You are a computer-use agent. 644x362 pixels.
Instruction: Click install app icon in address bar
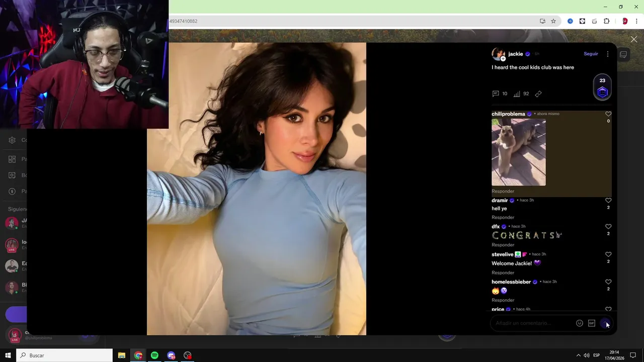point(542,21)
